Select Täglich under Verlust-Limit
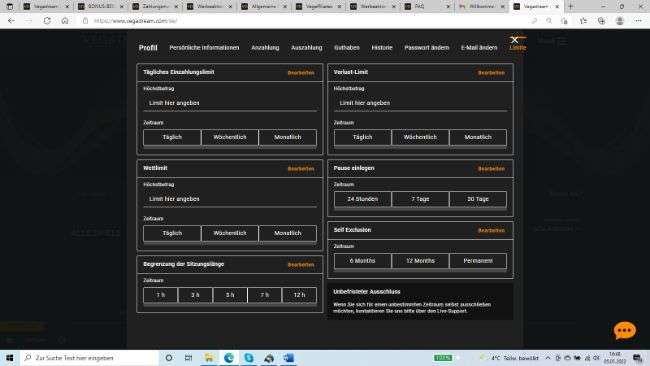This screenshot has width=650, height=366. coord(362,137)
